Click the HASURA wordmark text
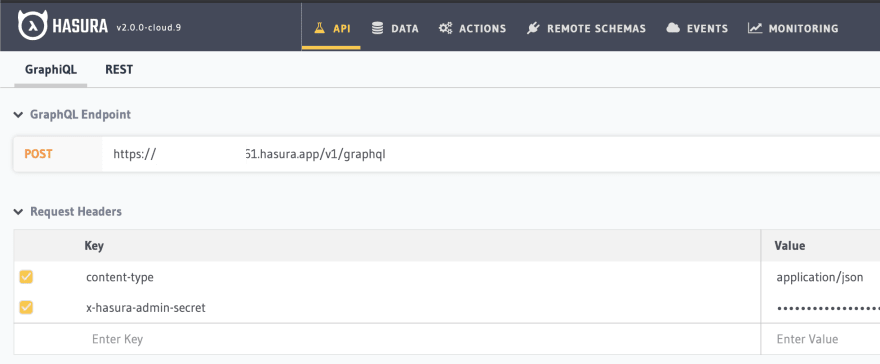Image resolution: width=880 pixels, height=364 pixels. pos(80,26)
